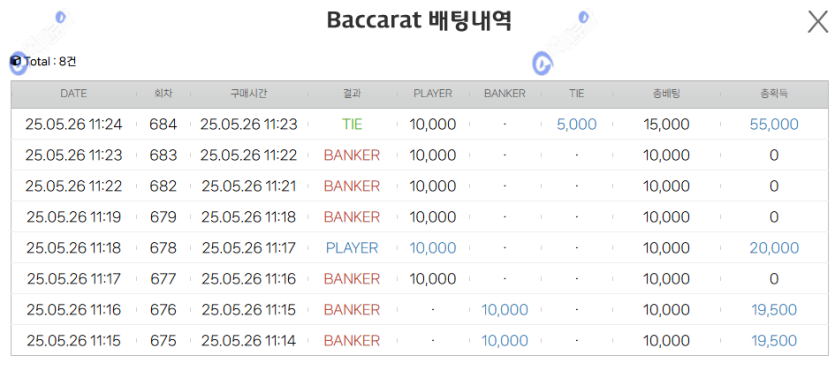The height and width of the screenshot is (371, 835).
Task: Click the DATE column header
Action: pyautogui.click(x=73, y=94)
